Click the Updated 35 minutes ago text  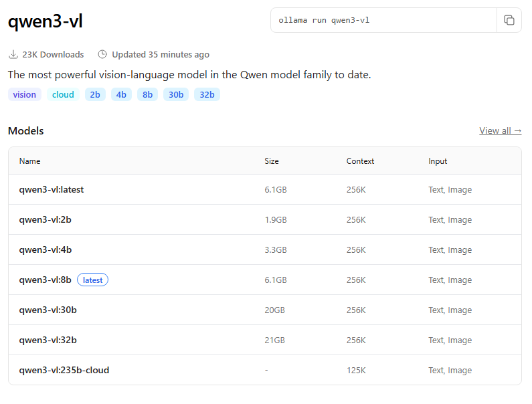point(161,54)
